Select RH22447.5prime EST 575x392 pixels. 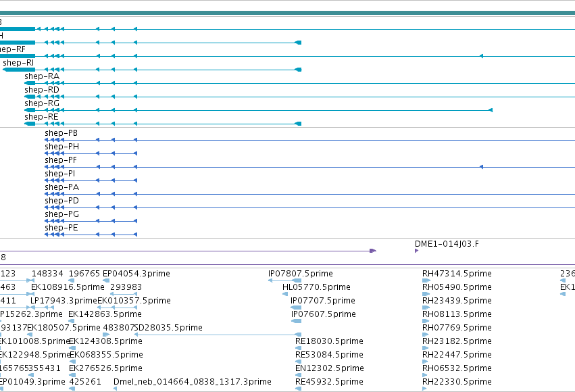click(457, 355)
